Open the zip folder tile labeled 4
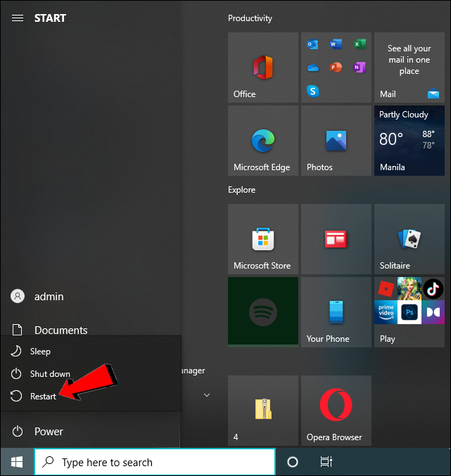Image resolution: width=451 pixels, height=476 pixels. pos(263,411)
